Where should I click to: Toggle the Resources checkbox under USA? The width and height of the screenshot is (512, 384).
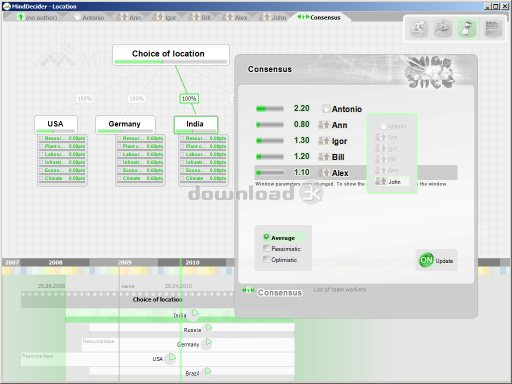(x=41, y=138)
